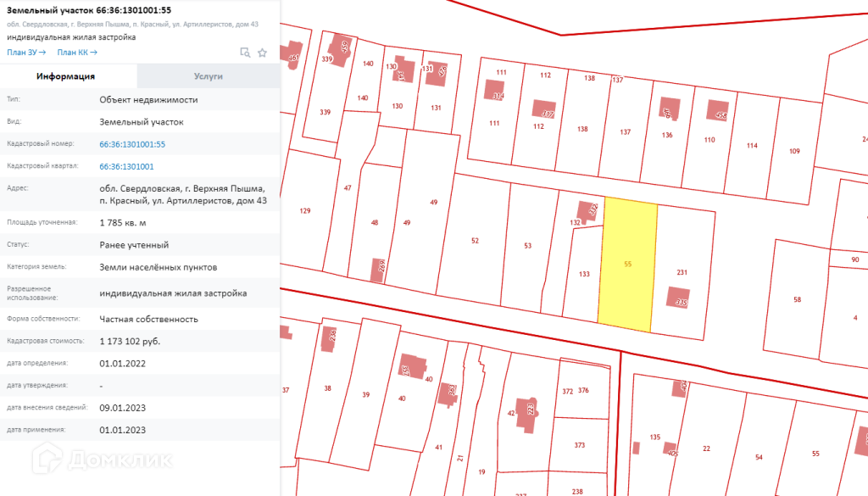This screenshot has width=868, height=496.
Task: Click the date 09.01.2023 value
Action: 122,408
